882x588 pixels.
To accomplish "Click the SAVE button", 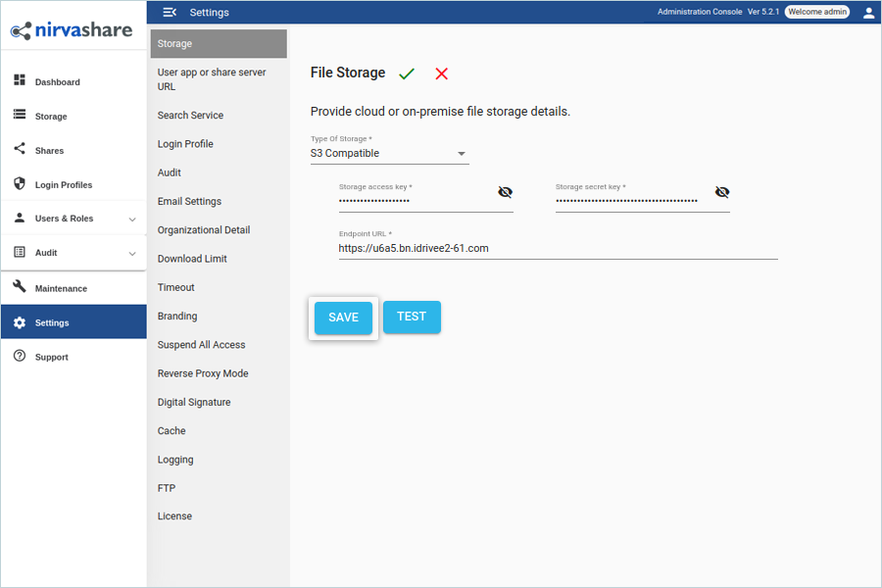I will 343,318.
